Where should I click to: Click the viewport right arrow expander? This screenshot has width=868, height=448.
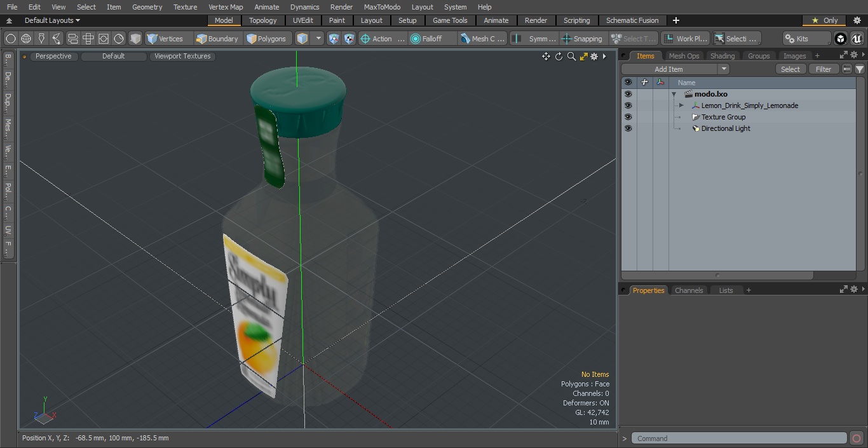(604, 57)
